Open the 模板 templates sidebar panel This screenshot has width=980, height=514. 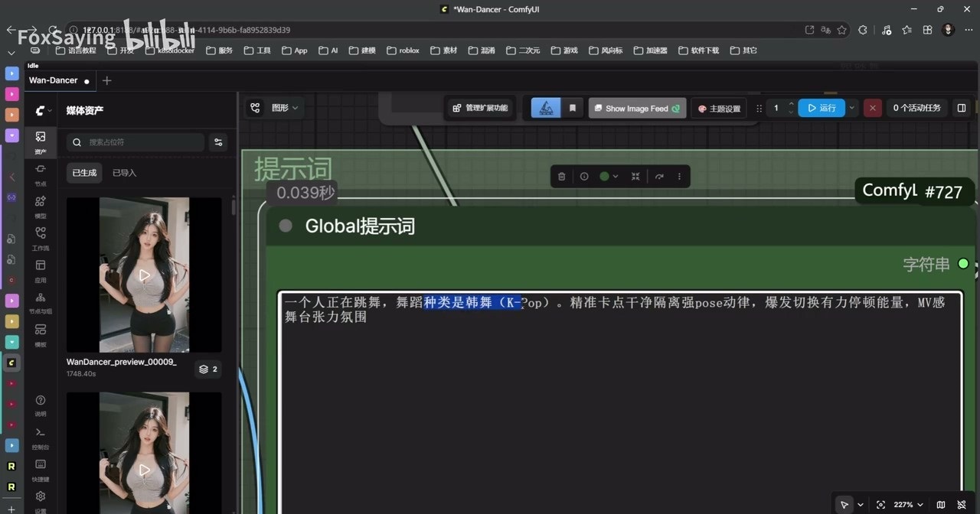[41, 334]
